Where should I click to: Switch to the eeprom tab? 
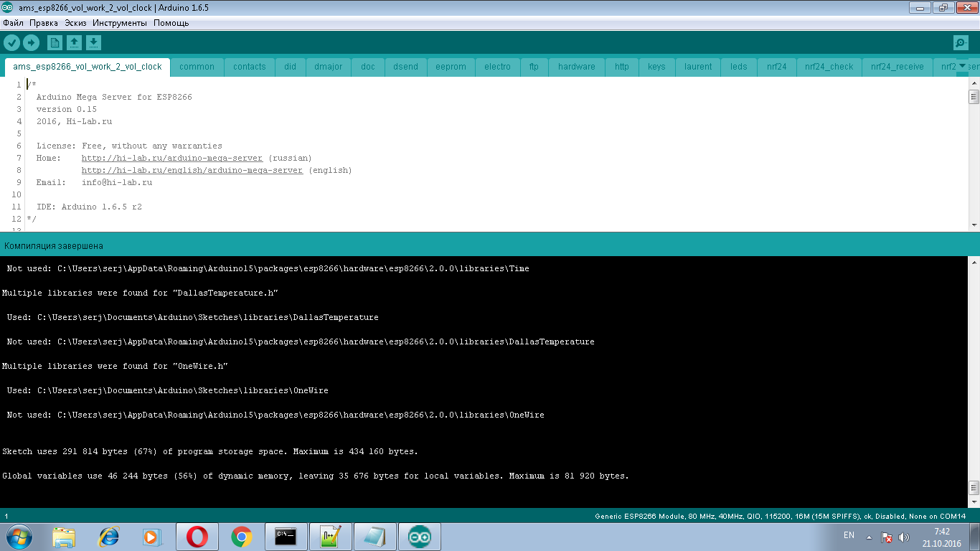pos(451,67)
